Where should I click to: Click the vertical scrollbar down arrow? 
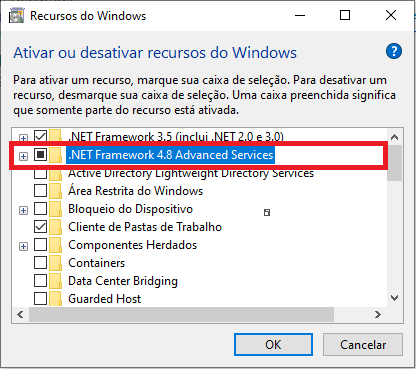pyautogui.click(x=395, y=298)
